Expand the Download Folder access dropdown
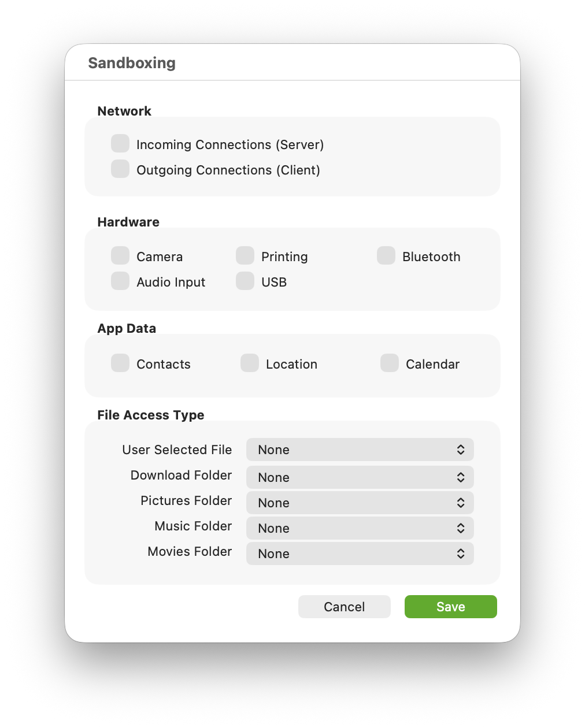Image resolution: width=585 pixels, height=728 pixels. 360,477
